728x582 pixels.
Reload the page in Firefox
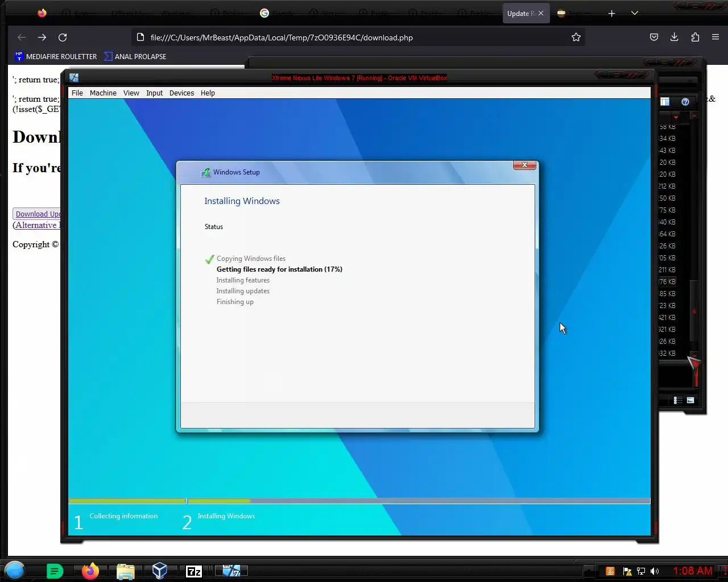click(63, 38)
